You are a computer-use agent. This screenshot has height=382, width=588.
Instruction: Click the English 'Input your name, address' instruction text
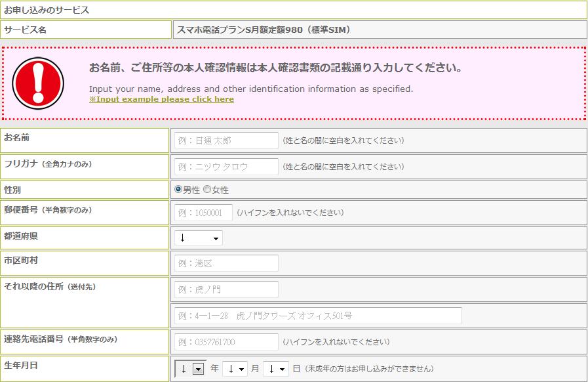251,89
